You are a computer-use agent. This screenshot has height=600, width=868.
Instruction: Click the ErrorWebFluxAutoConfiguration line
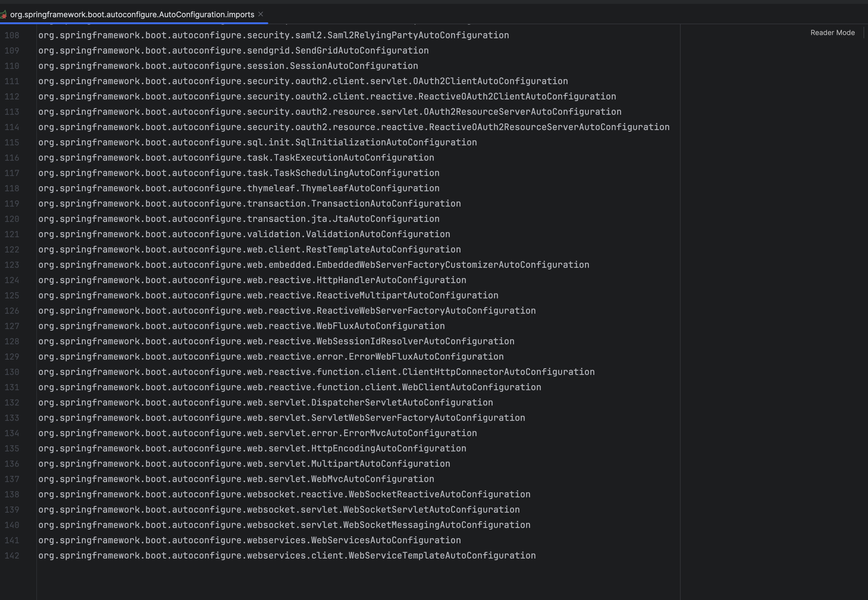(271, 357)
